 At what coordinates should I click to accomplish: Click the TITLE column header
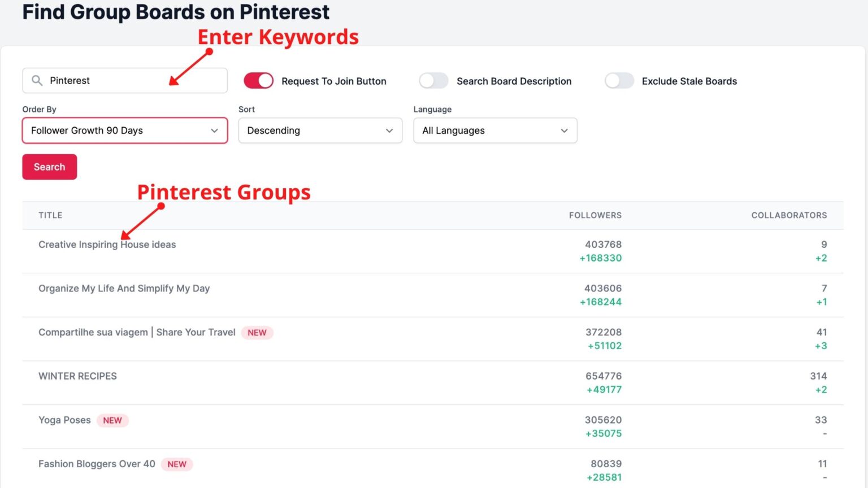(x=50, y=215)
